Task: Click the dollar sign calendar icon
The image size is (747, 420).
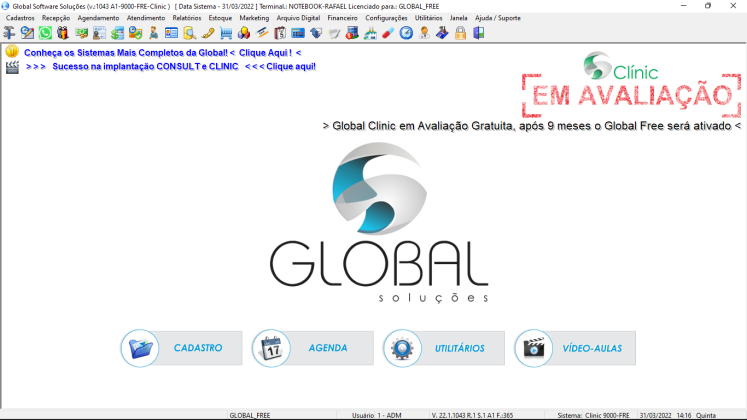Action: click(x=117, y=33)
